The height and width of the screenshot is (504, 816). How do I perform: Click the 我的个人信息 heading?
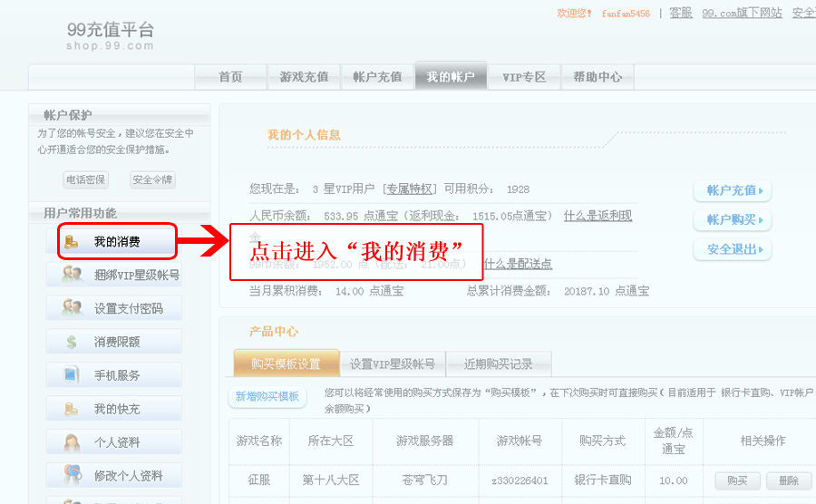click(304, 135)
